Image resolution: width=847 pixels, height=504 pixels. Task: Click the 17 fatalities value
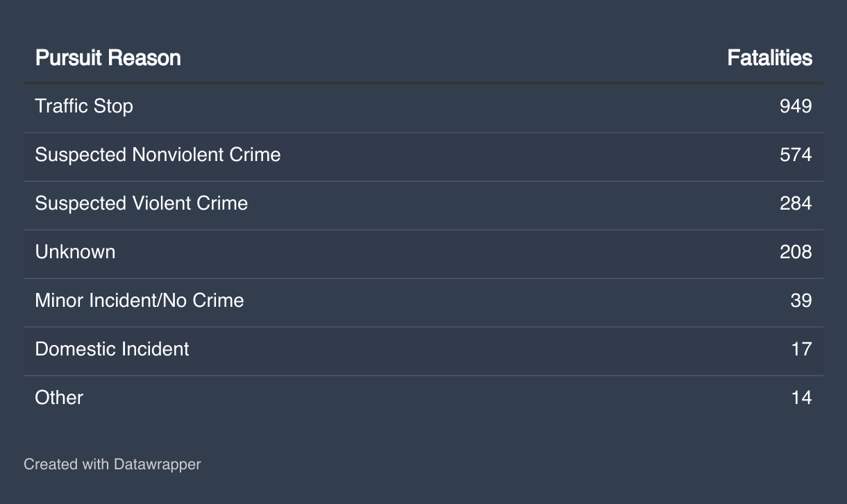tap(801, 348)
